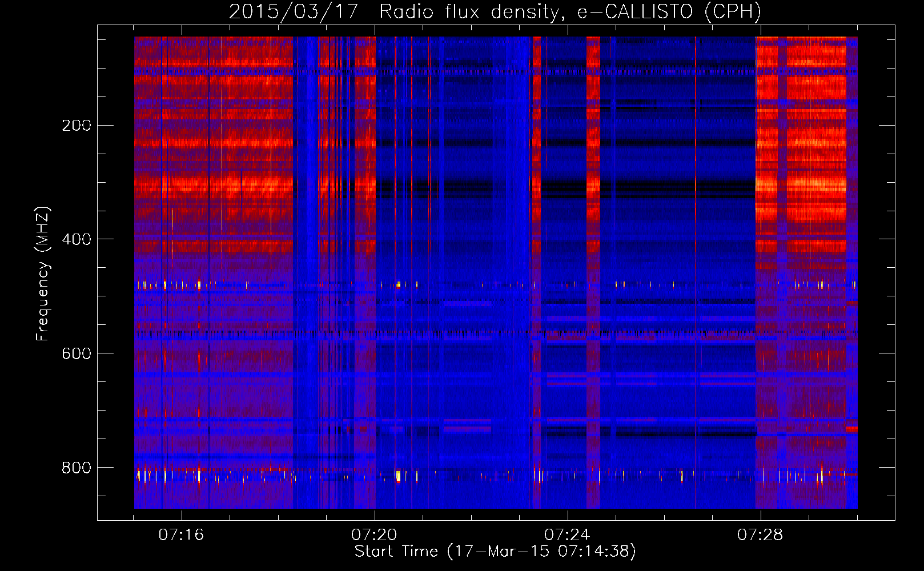The width and height of the screenshot is (924, 571).
Task: Click the 07:20 time tick label
Action: 374,535
